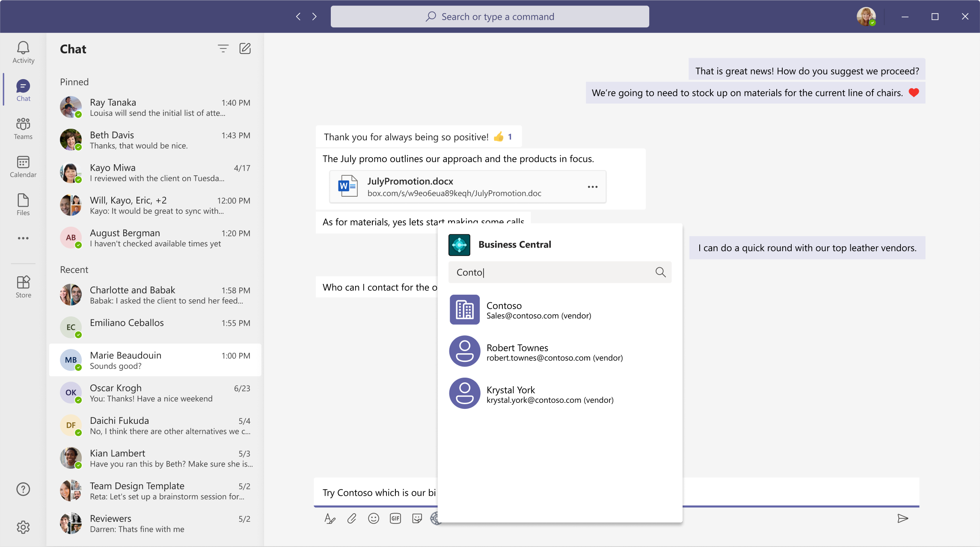Click the three-dot menu on JulyPromotion.docx
Screen dimensions: 980x547
592,187
